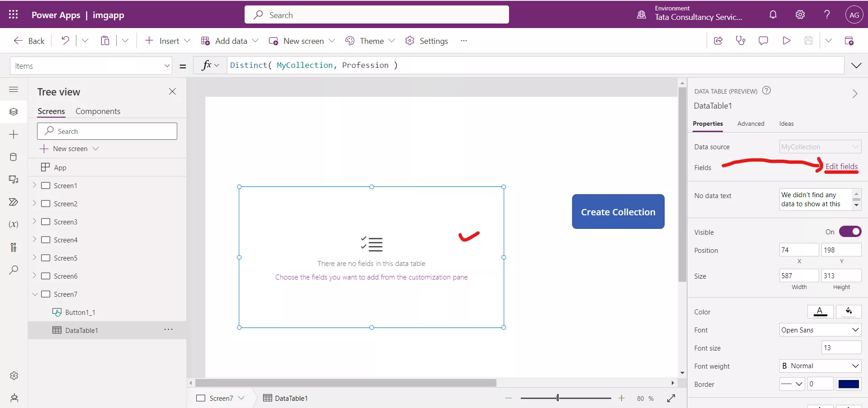This screenshot has height=408, width=868.
Task: Open the Font dropdown showing Open Sans
Action: (820, 330)
